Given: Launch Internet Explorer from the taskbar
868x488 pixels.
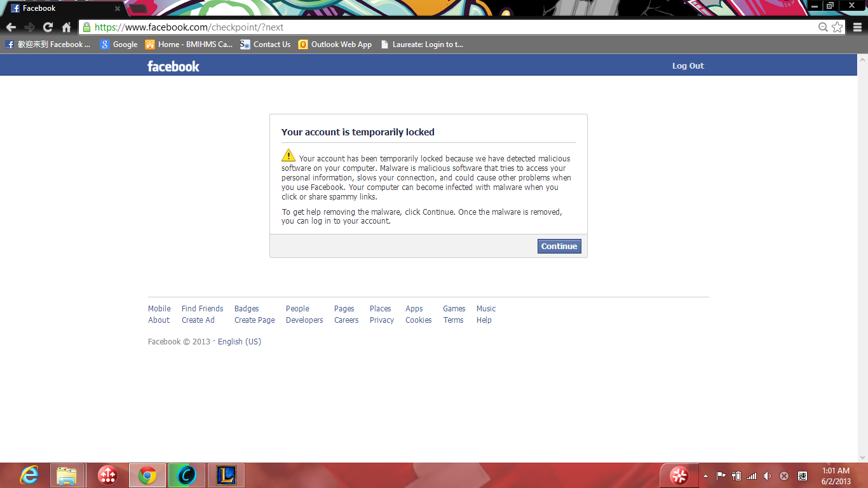Looking at the screenshot, I should (x=29, y=475).
